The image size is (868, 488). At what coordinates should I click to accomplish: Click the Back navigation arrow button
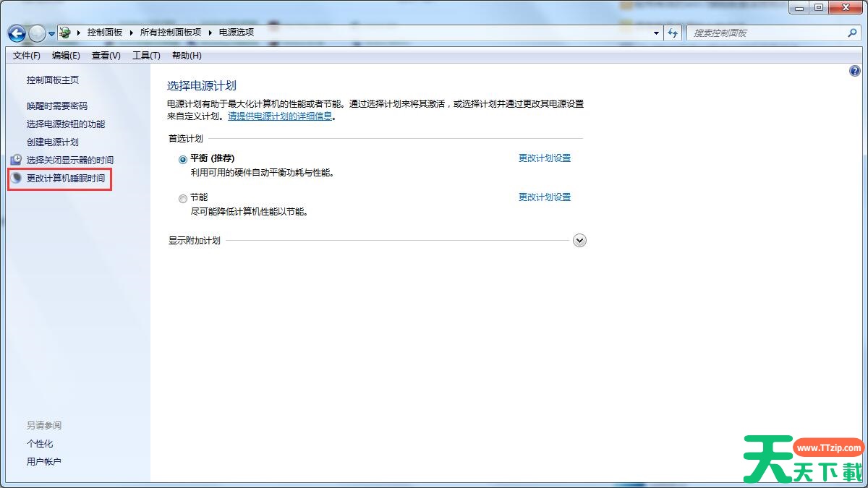point(17,33)
